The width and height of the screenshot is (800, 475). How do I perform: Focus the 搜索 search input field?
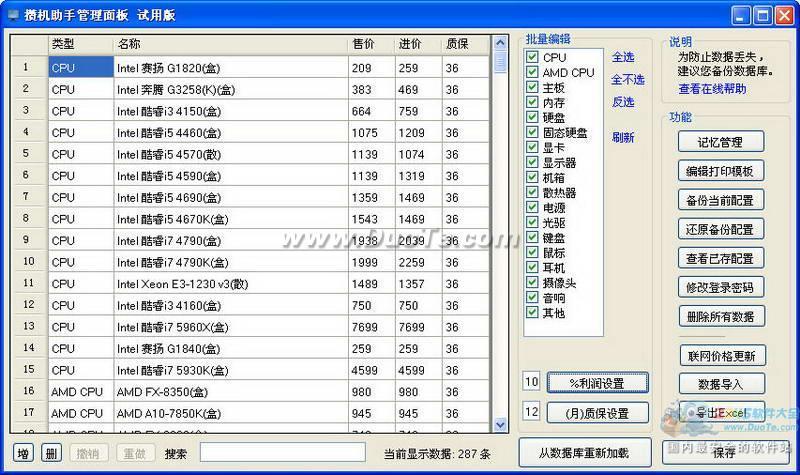pos(282,453)
